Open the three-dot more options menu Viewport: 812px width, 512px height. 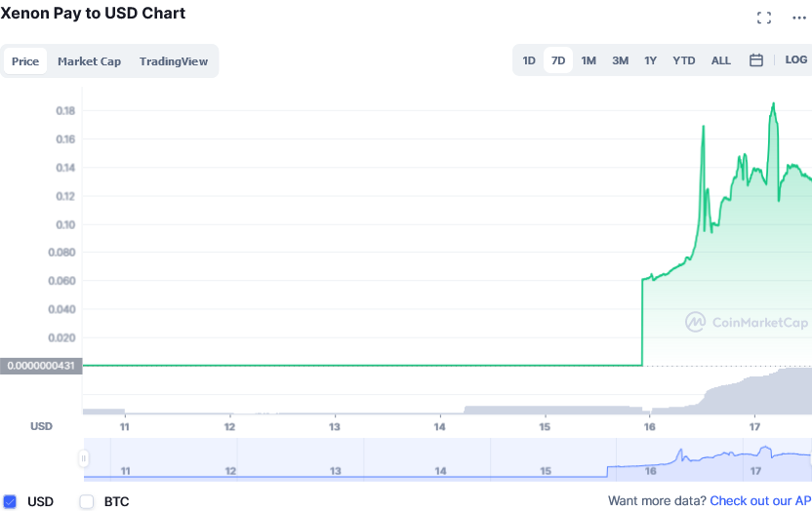[799, 18]
